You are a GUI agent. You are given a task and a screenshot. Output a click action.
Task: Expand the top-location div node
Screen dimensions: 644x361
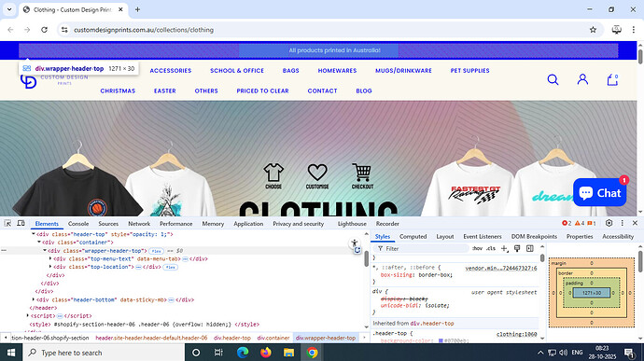[50, 267]
